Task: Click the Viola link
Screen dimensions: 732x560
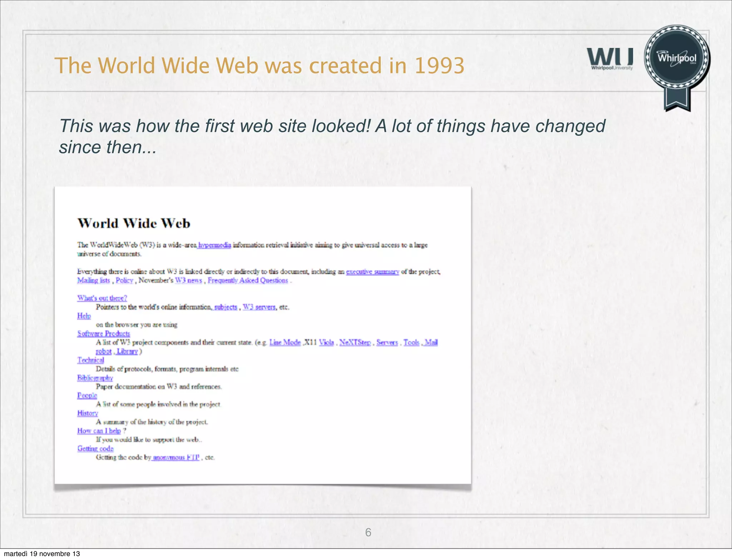Action: [x=326, y=342]
